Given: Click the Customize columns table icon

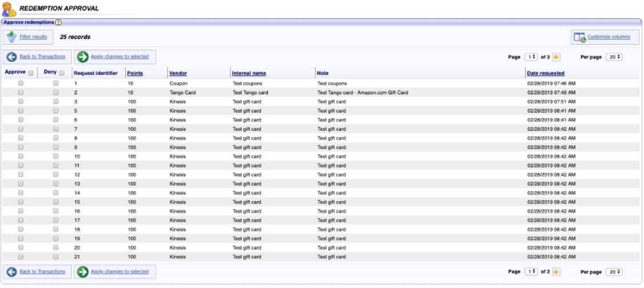Looking at the screenshot, I should point(579,37).
